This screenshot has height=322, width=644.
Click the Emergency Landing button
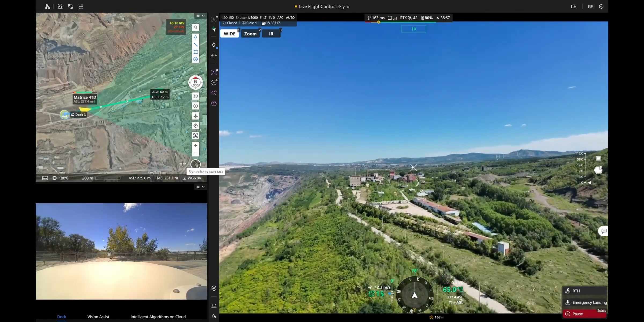[585, 302]
